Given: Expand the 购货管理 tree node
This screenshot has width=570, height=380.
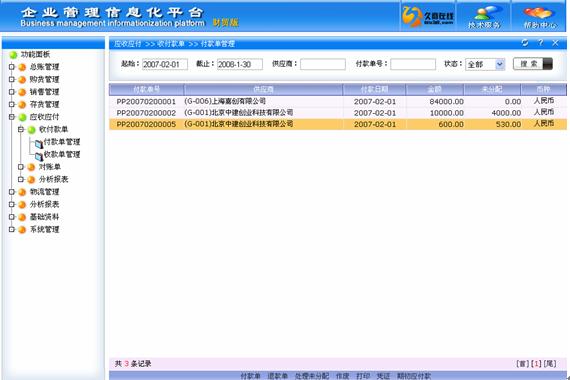Looking at the screenshot, I should pyautogui.click(x=12, y=79).
